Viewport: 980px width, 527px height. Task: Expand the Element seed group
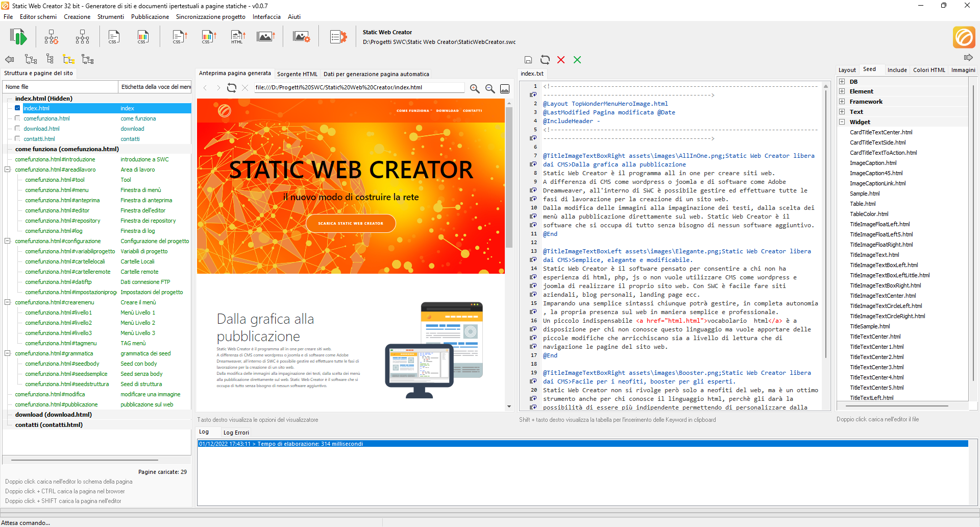842,91
